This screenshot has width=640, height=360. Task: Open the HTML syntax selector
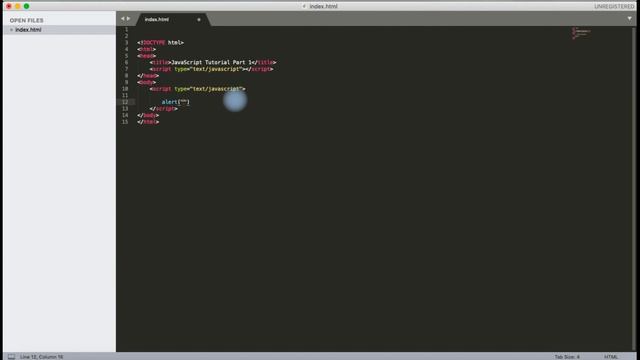click(x=611, y=357)
